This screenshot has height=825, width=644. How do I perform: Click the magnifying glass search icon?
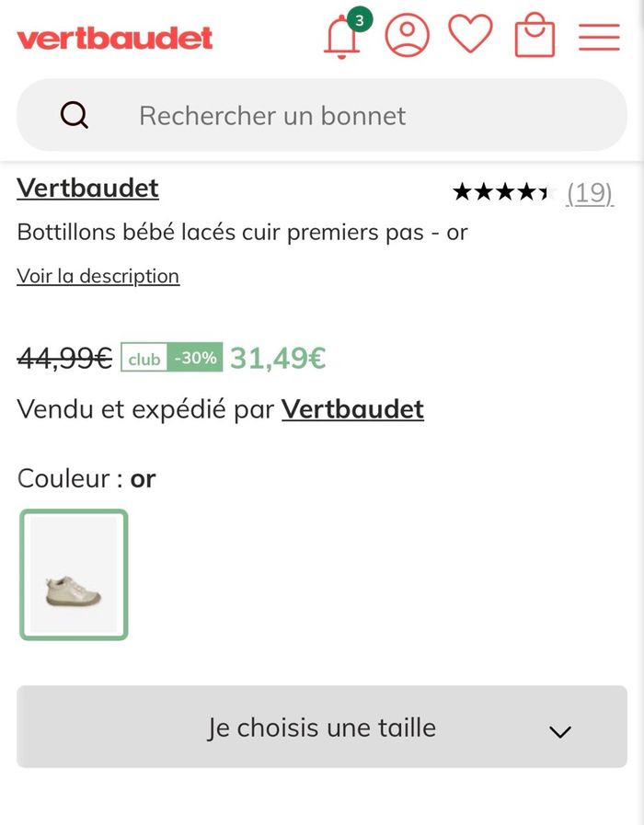pos(75,116)
